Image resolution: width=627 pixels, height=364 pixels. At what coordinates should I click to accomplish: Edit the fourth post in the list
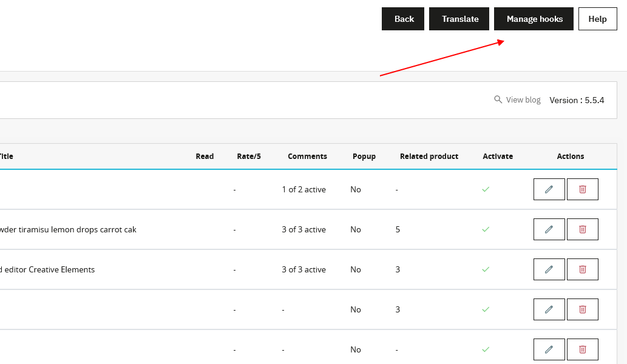(x=549, y=309)
